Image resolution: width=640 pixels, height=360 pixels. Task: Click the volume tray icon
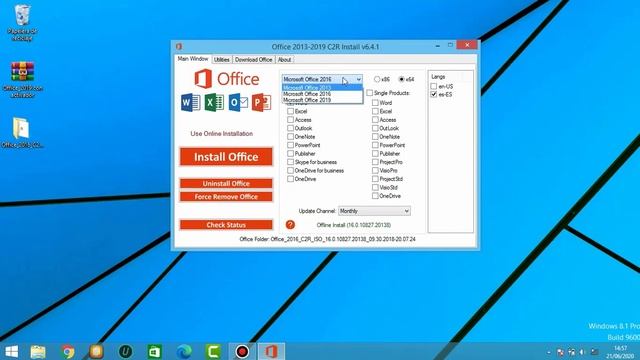click(x=582, y=352)
